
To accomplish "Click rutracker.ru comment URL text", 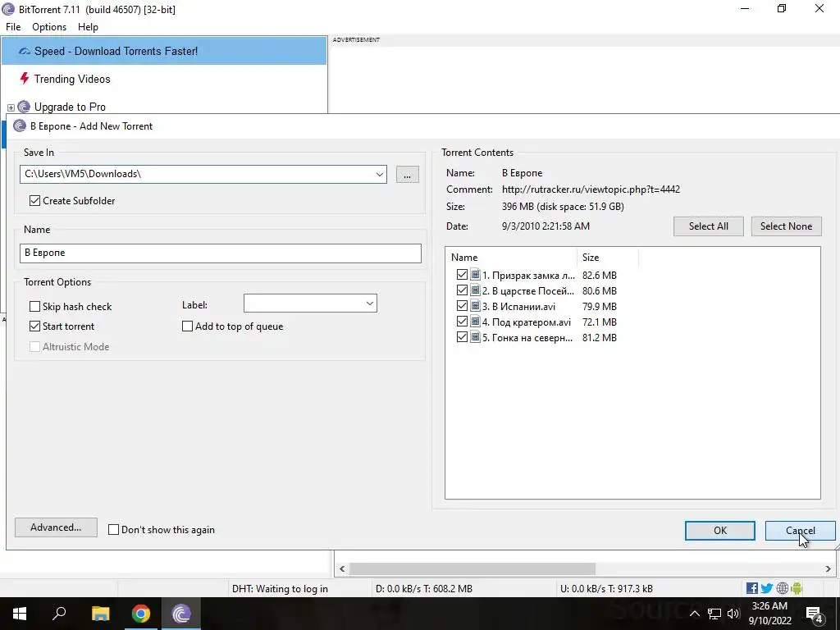I will coord(591,189).
